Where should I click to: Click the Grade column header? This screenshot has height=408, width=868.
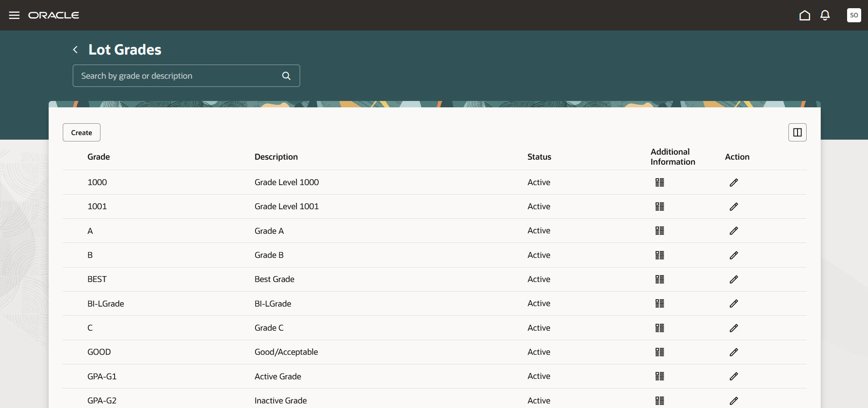pyautogui.click(x=99, y=157)
